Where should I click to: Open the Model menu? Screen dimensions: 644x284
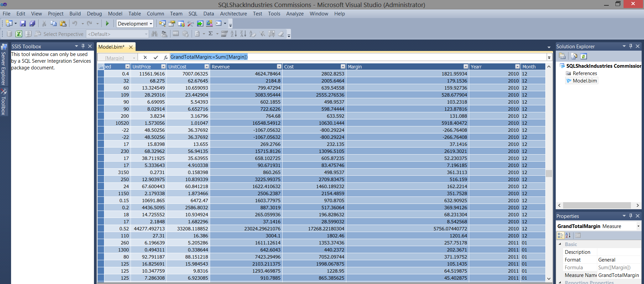pyautogui.click(x=115, y=14)
